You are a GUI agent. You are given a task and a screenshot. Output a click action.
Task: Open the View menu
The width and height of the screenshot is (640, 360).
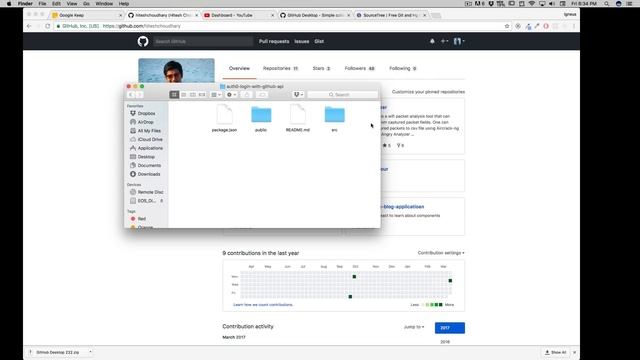point(72,4)
